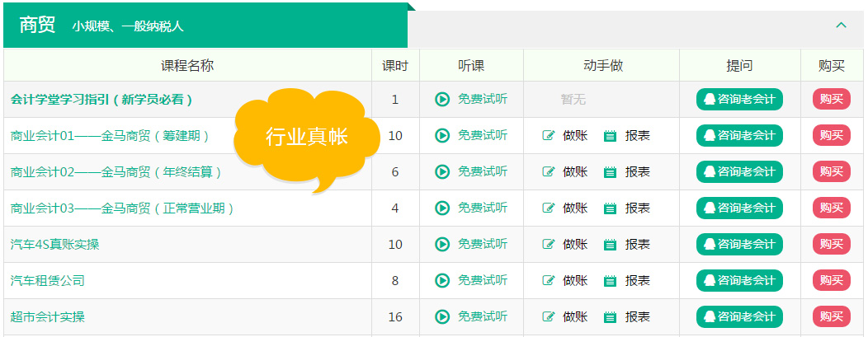The height and width of the screenshot is (337, 868).
Task: Click 咨询老会计 for 商业会计01
Action: pos(739,135)
